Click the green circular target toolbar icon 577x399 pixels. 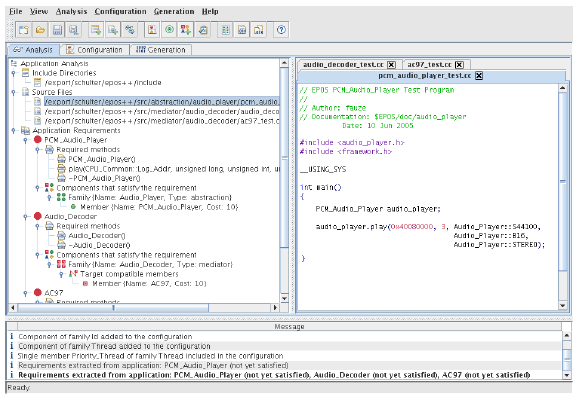coord(169,30)
